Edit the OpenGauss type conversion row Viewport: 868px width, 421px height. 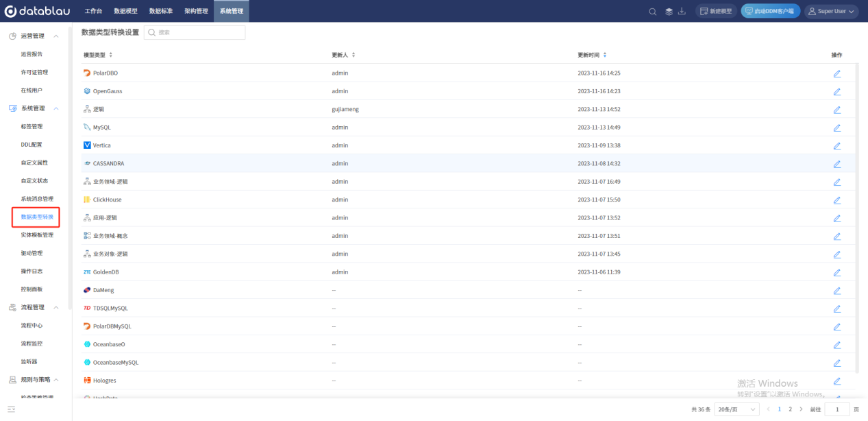(836, 91)
